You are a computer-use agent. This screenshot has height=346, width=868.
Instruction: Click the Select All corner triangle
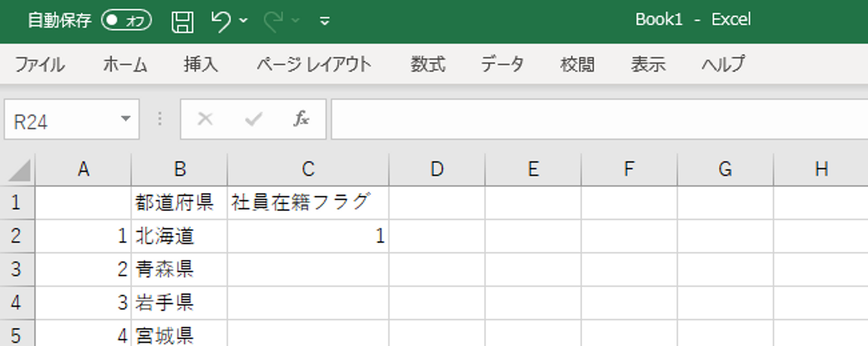(19, 171)
